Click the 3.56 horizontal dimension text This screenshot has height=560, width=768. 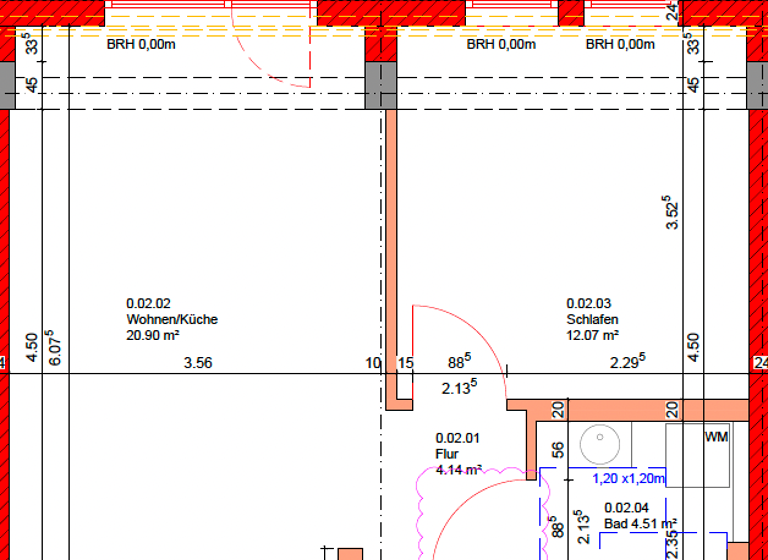(198, 363)
